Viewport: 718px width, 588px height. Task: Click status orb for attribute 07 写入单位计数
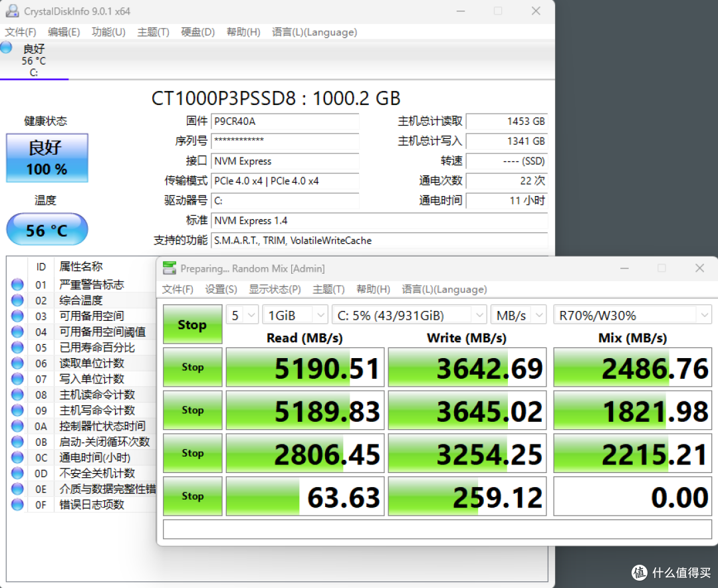(x=17, y=379)
